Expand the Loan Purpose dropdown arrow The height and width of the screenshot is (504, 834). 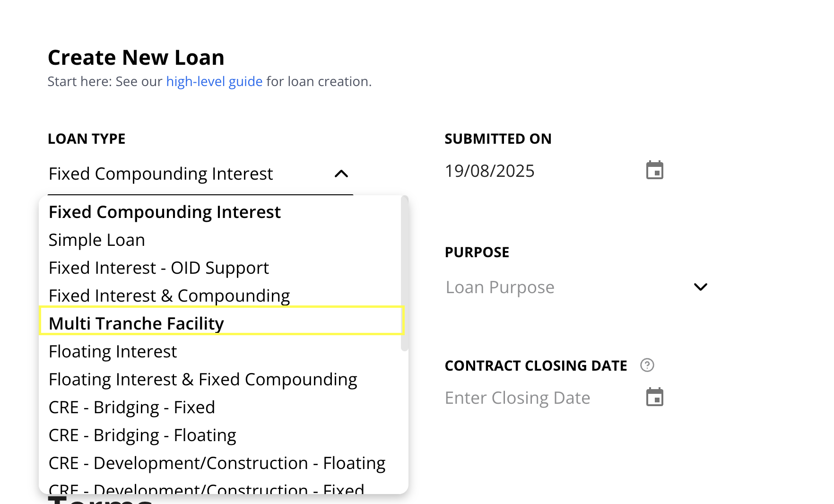700,287
